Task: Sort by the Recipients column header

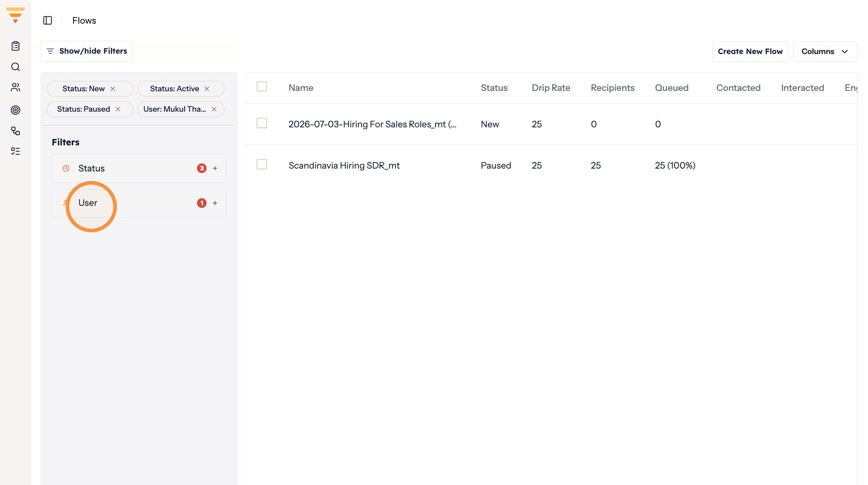Action: pyautogui.click(x=613, y=88)
